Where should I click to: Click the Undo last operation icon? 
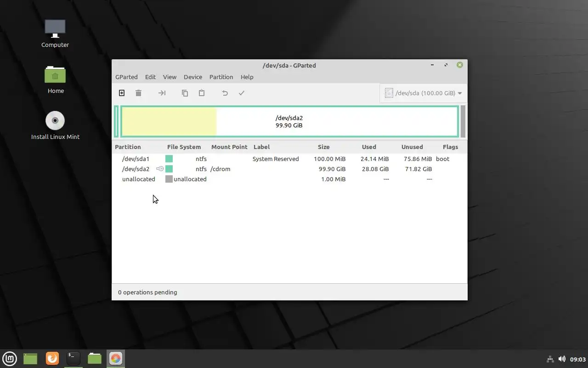coord(225,93)
